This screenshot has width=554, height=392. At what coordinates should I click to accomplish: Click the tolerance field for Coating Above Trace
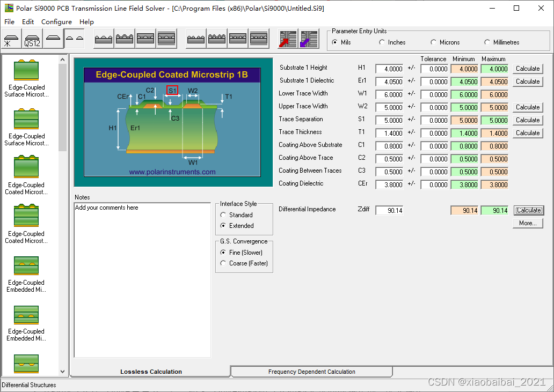coord(434,159)
